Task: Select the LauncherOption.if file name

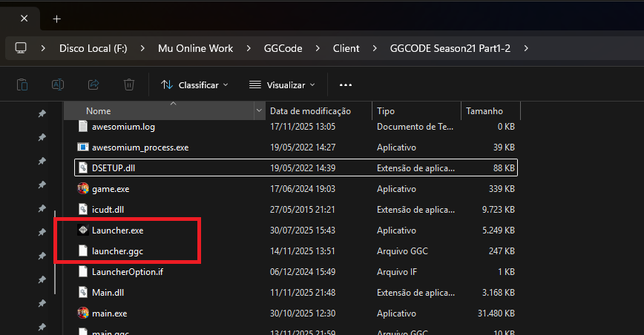Action: (x=128, y=272)
